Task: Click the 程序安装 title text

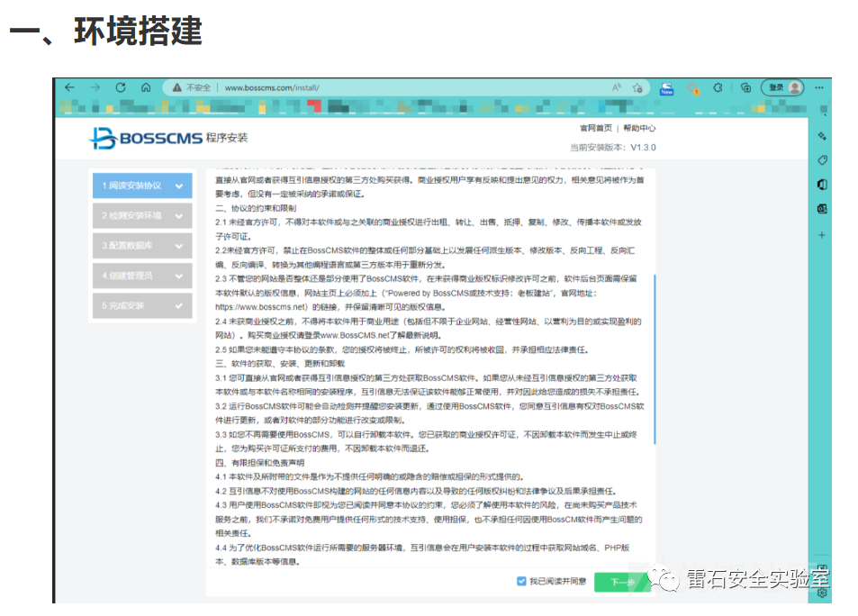Action: click(227, 138)
